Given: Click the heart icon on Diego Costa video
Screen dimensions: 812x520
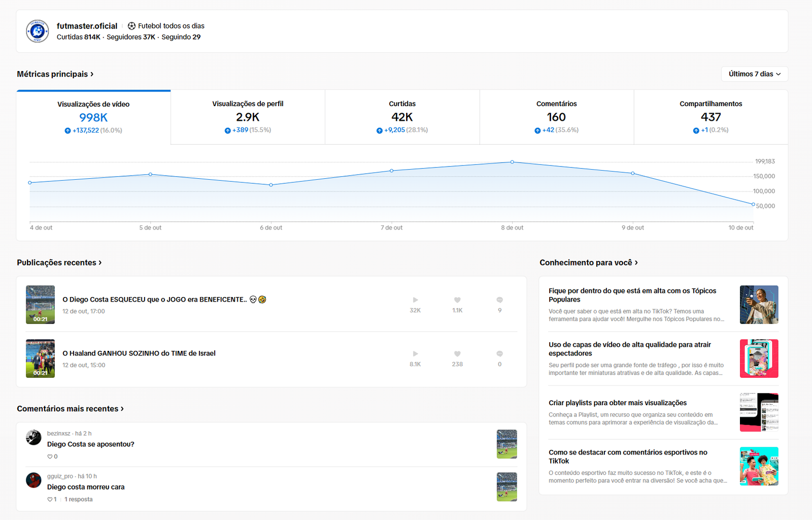Looking at the screenshot, I should 457,300.
